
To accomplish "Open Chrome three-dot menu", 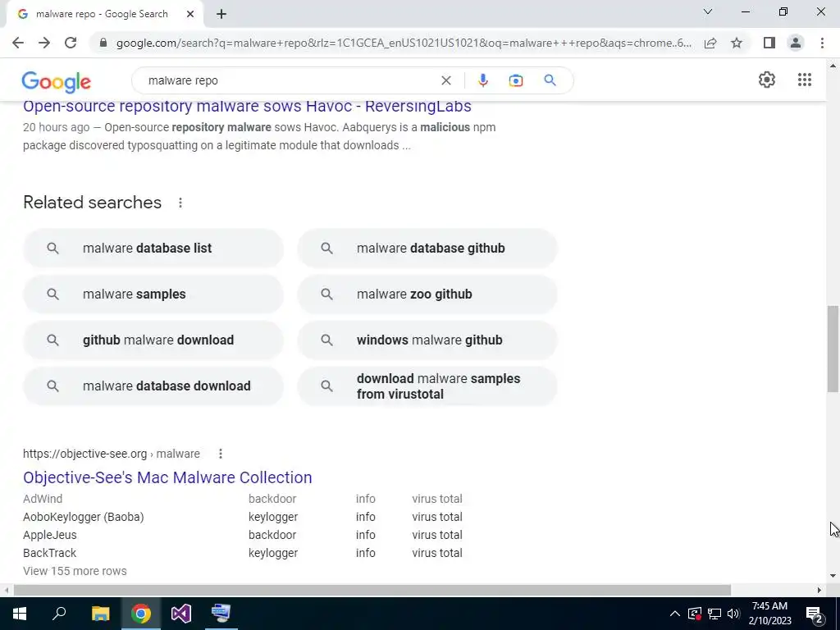I will pos(822,43).
